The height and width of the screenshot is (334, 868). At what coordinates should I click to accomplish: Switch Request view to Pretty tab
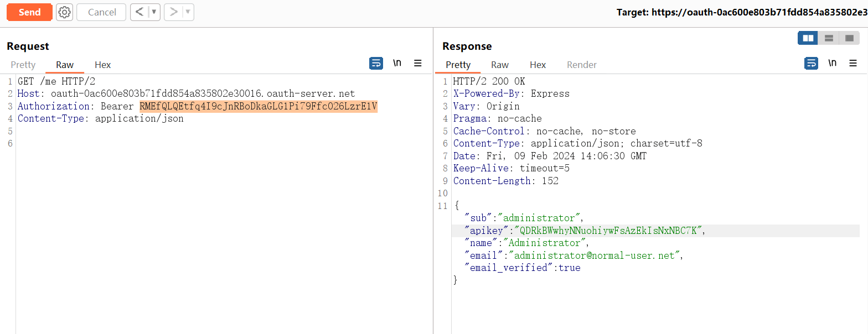(x=23, y=65)
